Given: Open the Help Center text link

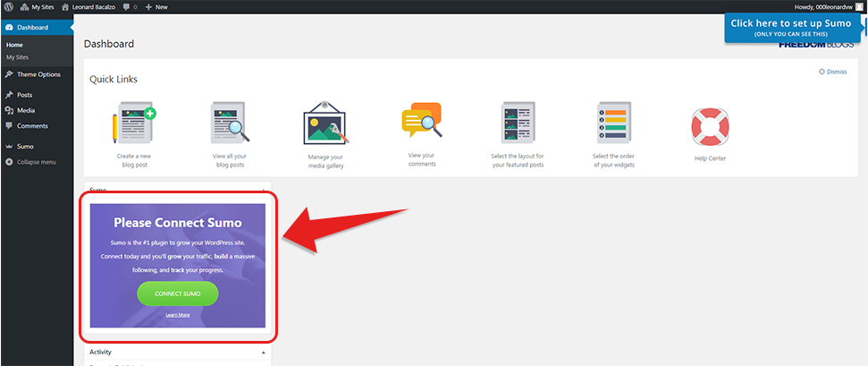Looking at the screenshot, I should tap(711, 158).
